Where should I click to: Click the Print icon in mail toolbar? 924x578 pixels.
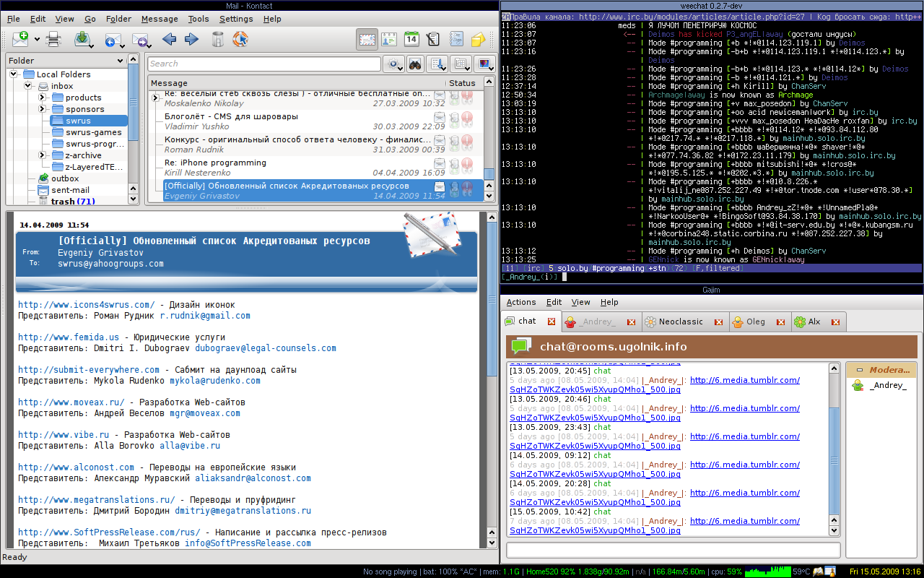(x=53, y=39)
